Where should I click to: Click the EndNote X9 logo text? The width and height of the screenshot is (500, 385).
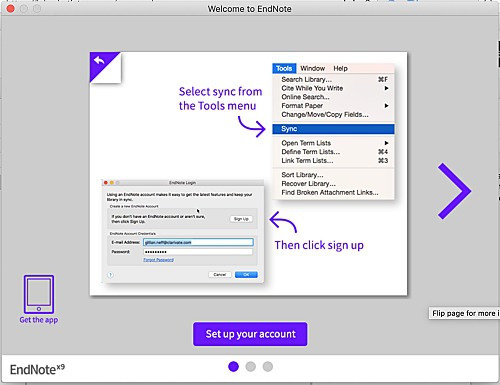click(x=37, y=369)
